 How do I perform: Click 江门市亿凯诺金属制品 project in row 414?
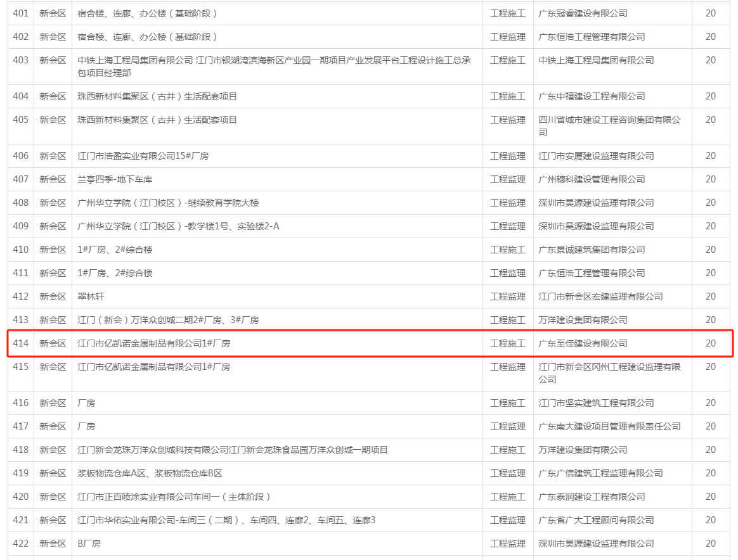(154, 344)
